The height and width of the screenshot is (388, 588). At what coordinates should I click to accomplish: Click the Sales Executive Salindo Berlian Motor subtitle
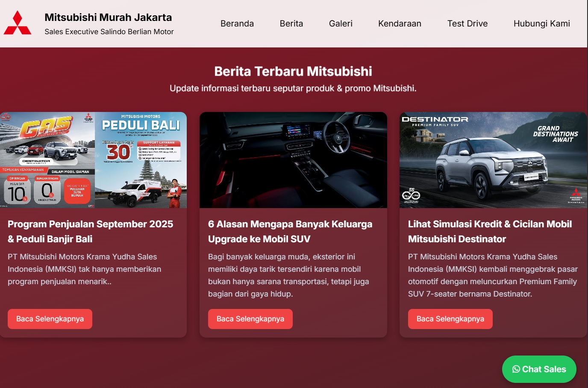pyautogui.click(x=109, y=31)
